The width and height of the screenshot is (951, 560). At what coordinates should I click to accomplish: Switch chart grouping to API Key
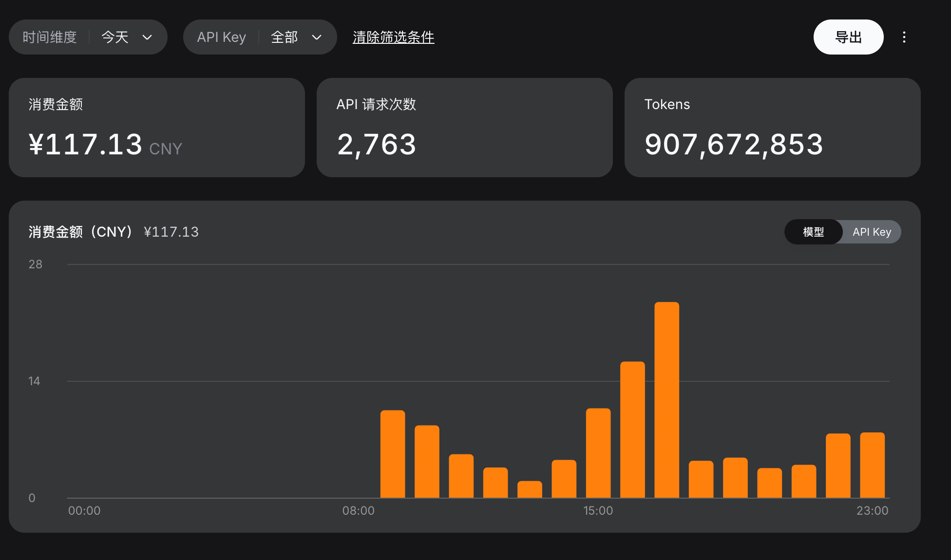[872, 232]
